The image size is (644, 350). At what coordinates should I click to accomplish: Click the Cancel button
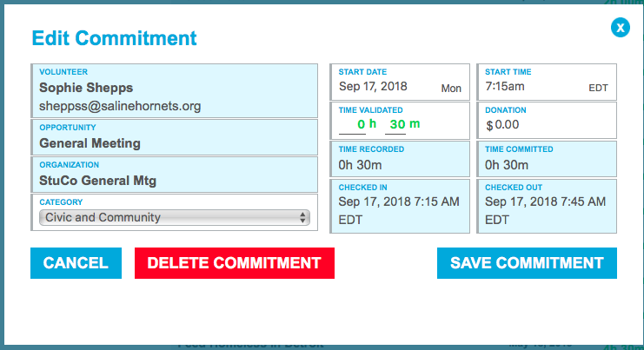[x=76, y=263]
